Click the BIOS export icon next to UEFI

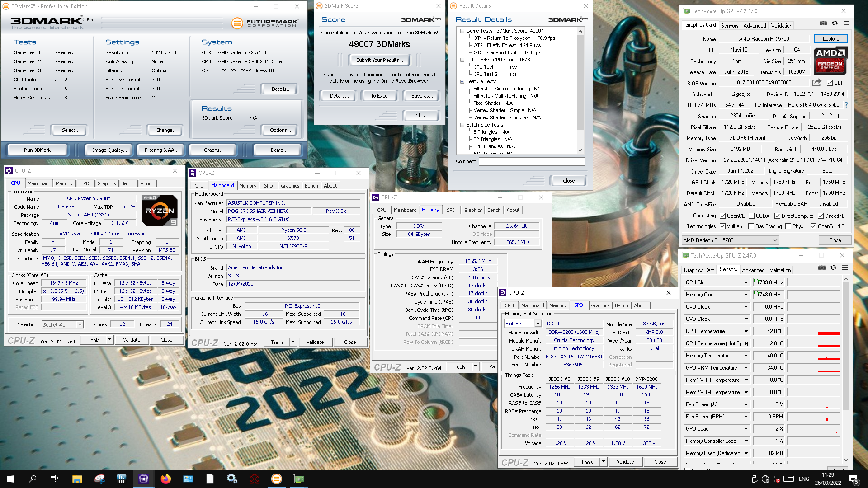click(x=816, y=83)
